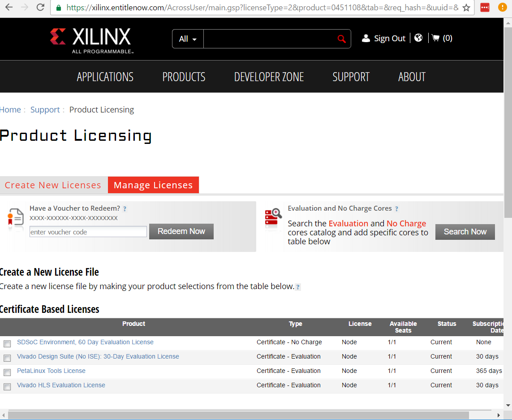Click the browser forward arrow
This screenshot has height=420, width=512.
25,8
